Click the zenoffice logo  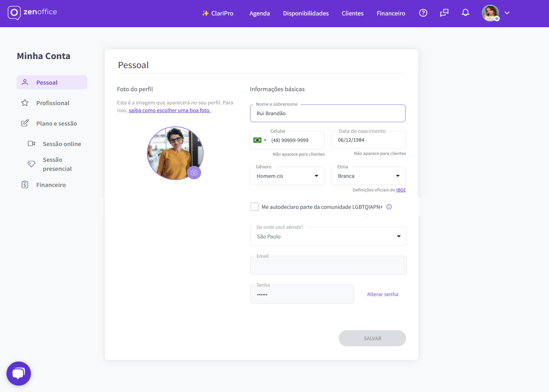click(x=32, y=13)
